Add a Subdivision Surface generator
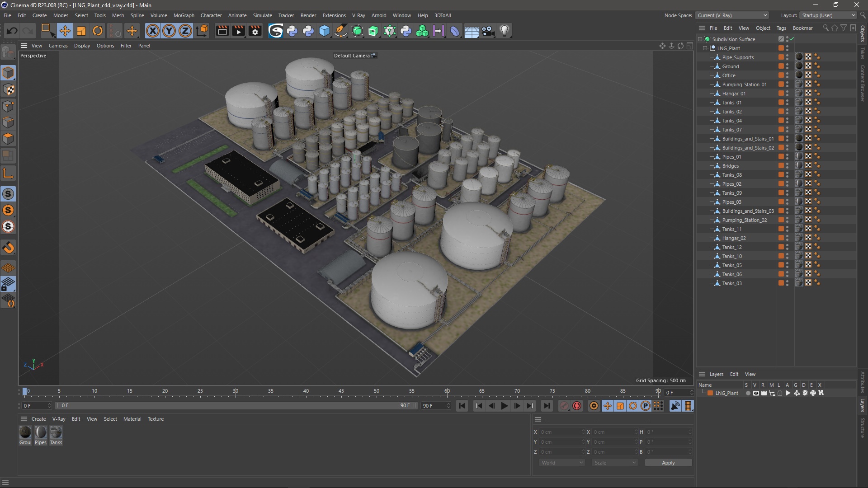The width and height of the screenshot is (868, 488). 357,31
